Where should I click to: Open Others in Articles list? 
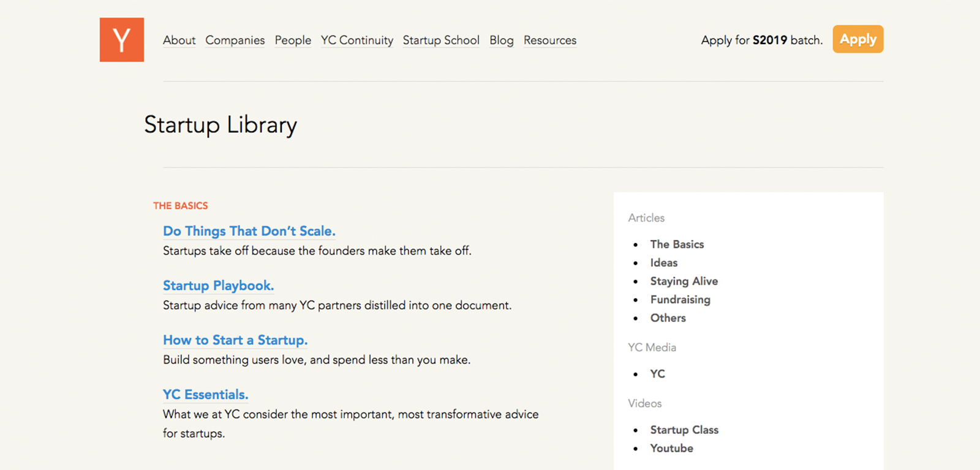(668, 318)
